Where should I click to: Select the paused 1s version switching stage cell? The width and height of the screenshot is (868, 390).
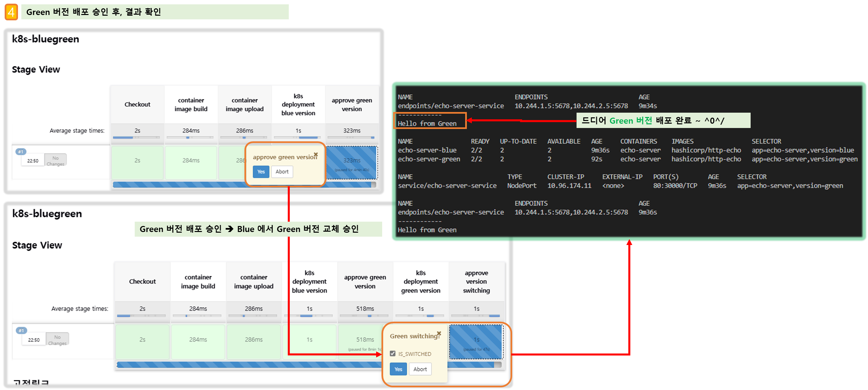tap(476, 342)
